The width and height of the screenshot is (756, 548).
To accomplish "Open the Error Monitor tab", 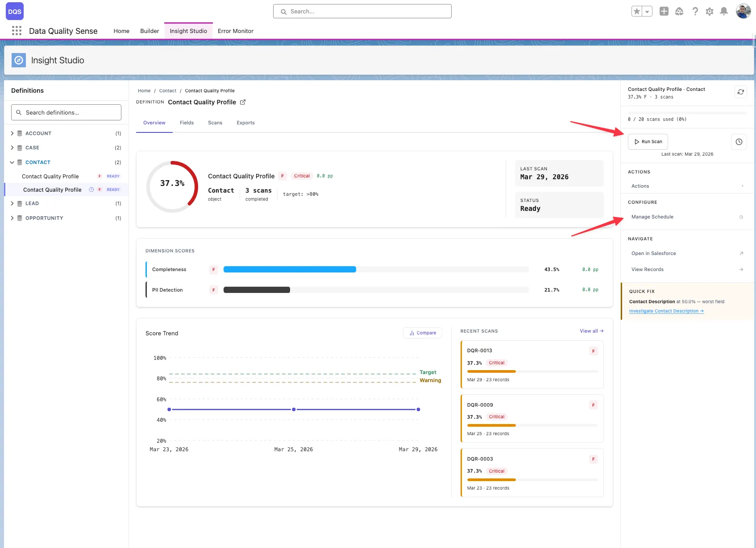I will point(235,31).
